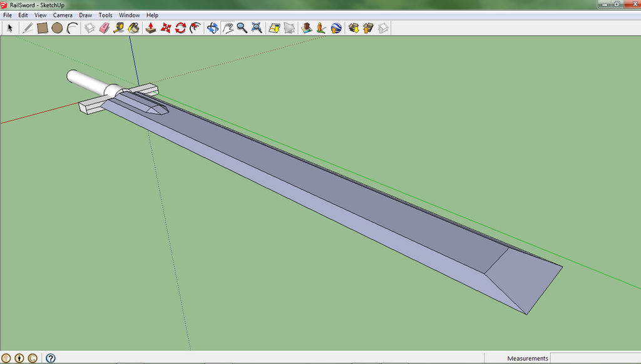
Task: Select the Offset tool
Action: coord(195,28)
